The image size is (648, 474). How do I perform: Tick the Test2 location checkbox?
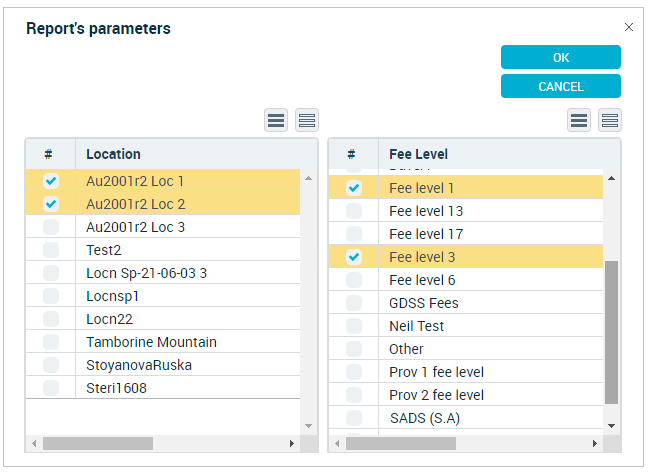[x=51, y=250]
